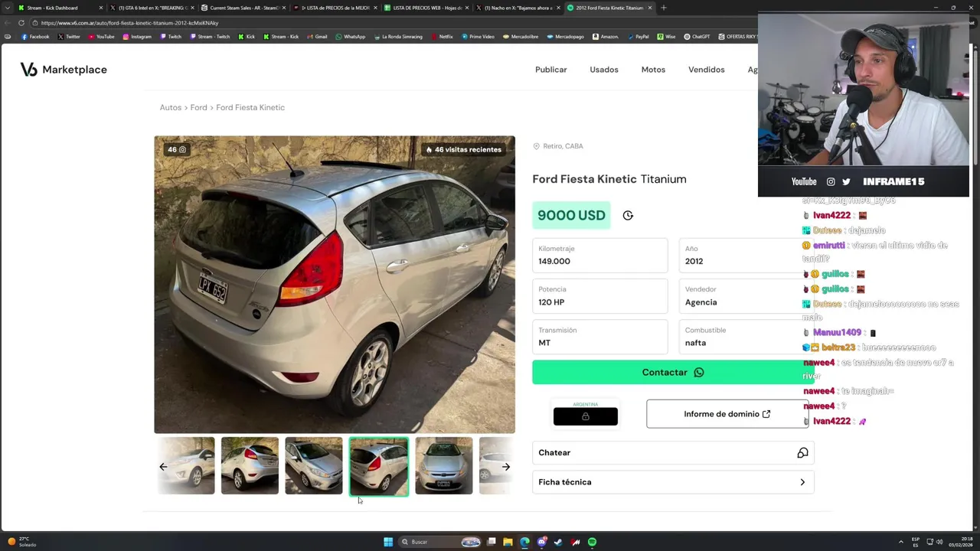980x551 pixels.
Task: Open Discord from the taskbar
Action: pos(541,542)
